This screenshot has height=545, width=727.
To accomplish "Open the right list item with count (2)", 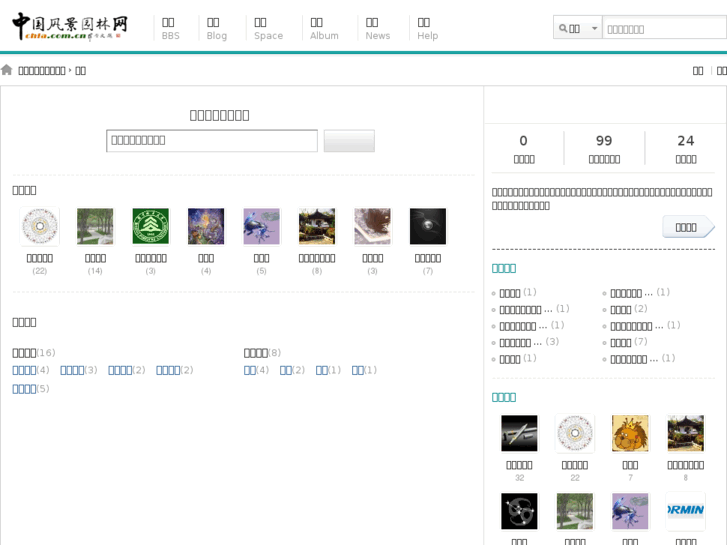I will click(621, 309).
